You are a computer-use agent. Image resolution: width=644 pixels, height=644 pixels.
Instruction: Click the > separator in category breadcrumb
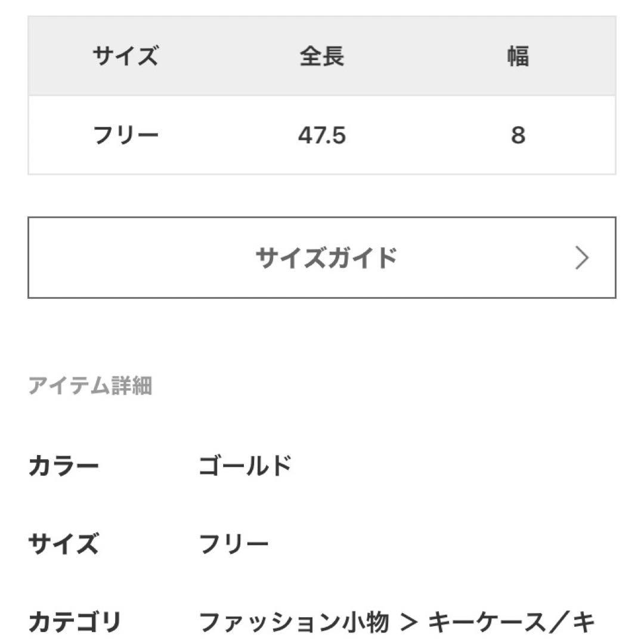click(409, 622)
